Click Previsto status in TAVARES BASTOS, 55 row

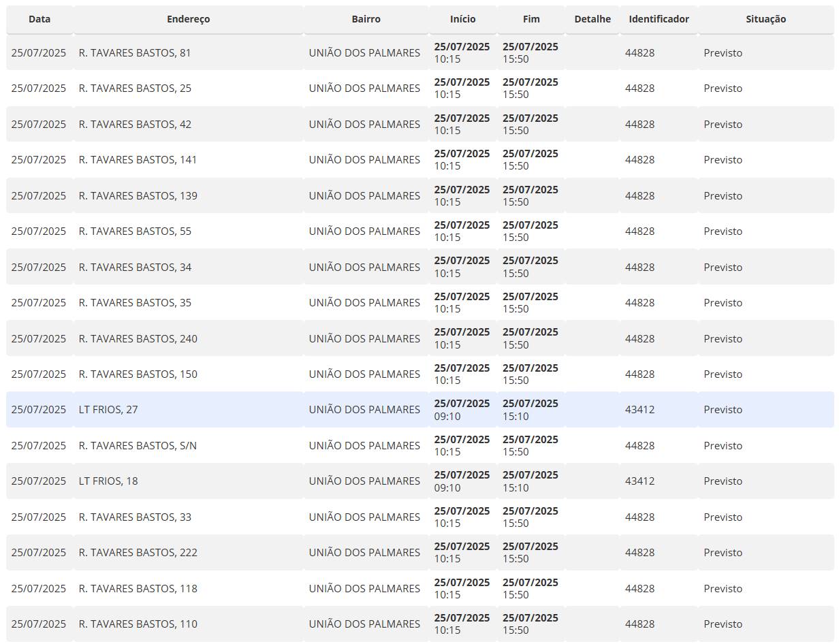(723, 231)
